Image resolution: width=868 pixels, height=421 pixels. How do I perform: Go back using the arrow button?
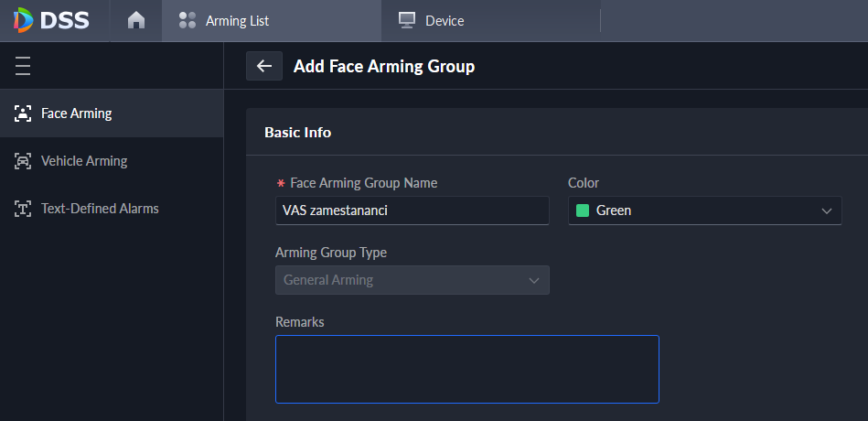coord(264,66)
